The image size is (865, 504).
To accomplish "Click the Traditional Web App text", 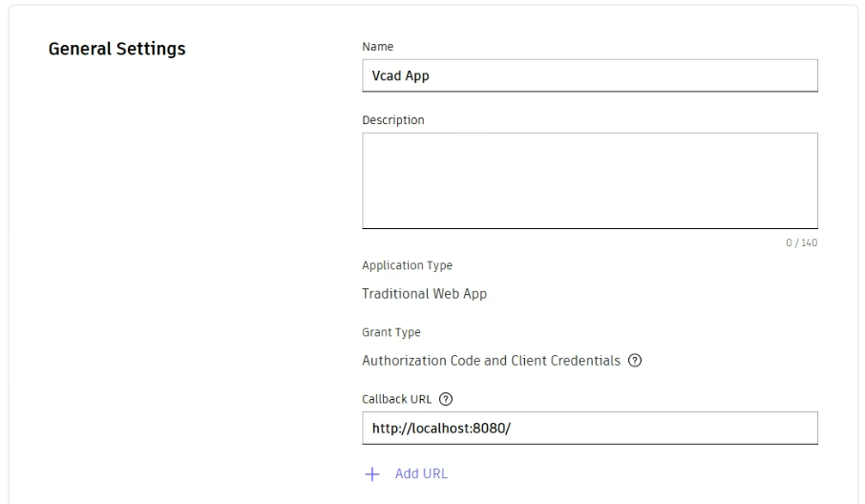I will pos(424,294).
